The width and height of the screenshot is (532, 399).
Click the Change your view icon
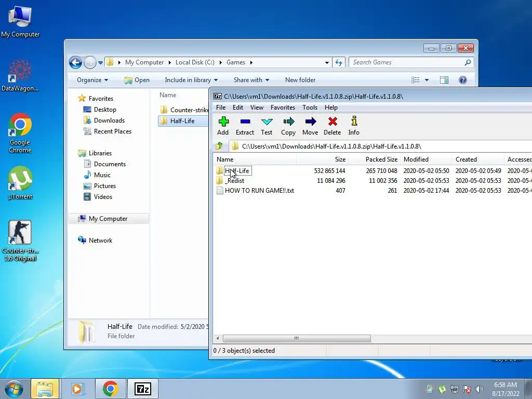tap(415, 80)
